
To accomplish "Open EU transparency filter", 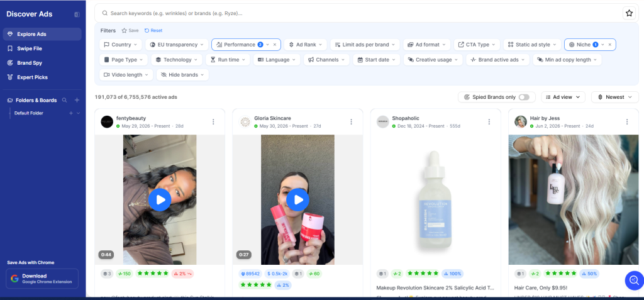I will [x=177, y=45].
